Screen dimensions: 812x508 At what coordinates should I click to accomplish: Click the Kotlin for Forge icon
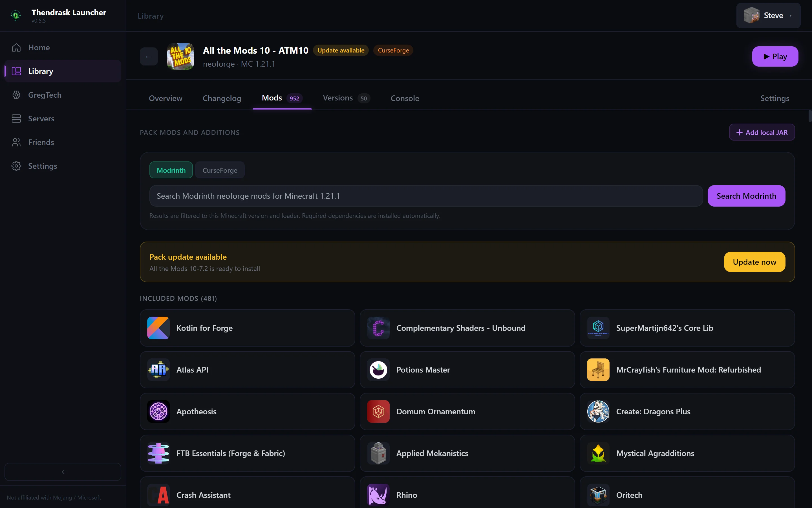(158, 328)
